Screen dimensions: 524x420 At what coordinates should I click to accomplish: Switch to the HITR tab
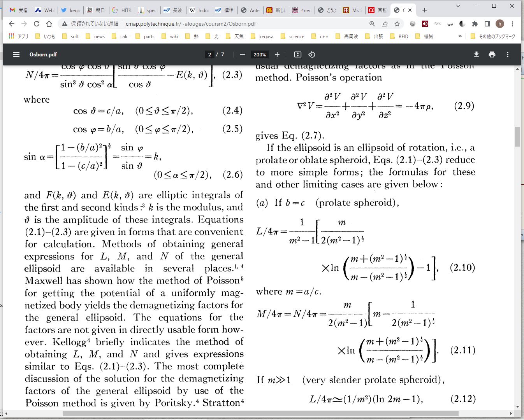(121, 10)
